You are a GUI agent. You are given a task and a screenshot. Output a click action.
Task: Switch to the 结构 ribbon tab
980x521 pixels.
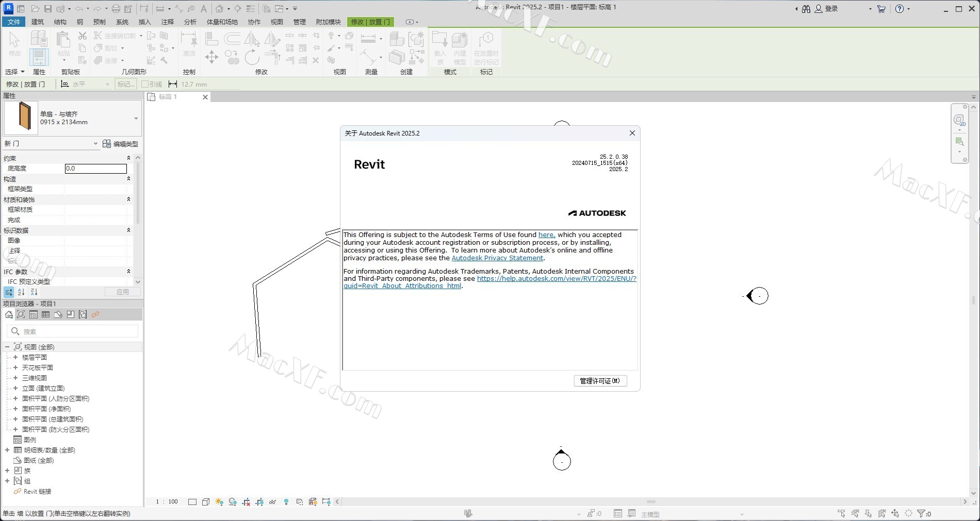point(60,22)
